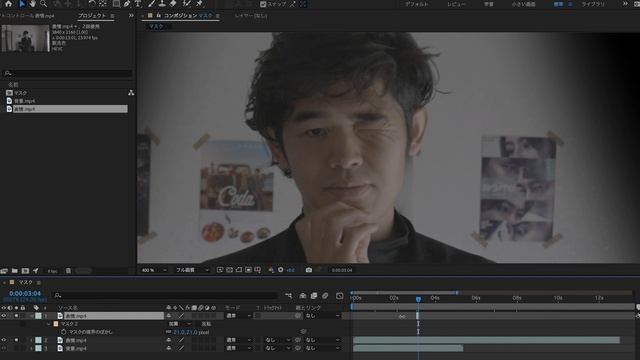Open show channel color management icon

[271, 270]
